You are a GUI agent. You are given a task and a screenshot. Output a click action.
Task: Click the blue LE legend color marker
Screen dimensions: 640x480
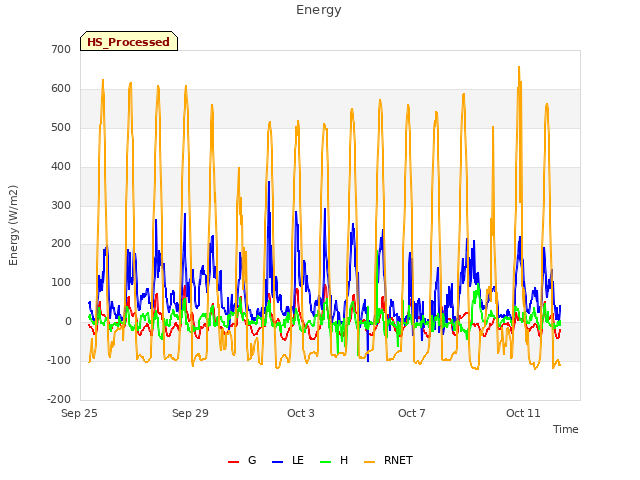click(277, 462)
